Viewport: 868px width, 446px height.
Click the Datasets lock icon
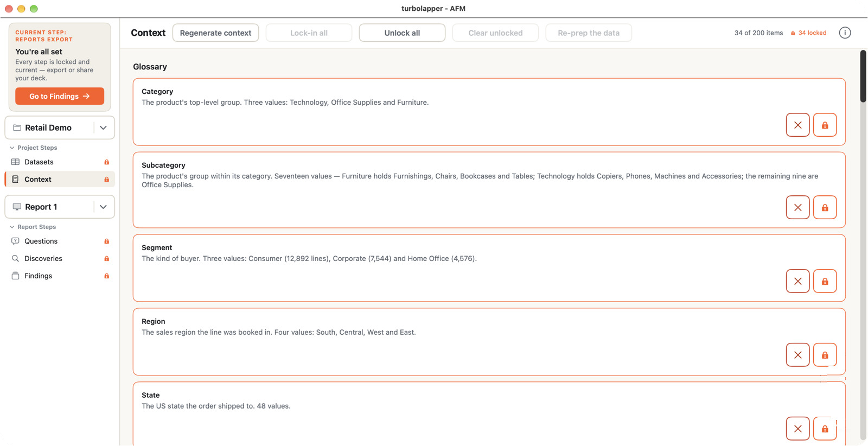[x=106, y=162]
